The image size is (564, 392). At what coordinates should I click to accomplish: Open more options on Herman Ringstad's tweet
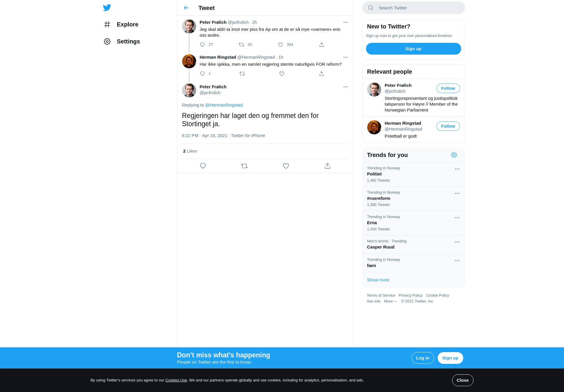point(345,57)
